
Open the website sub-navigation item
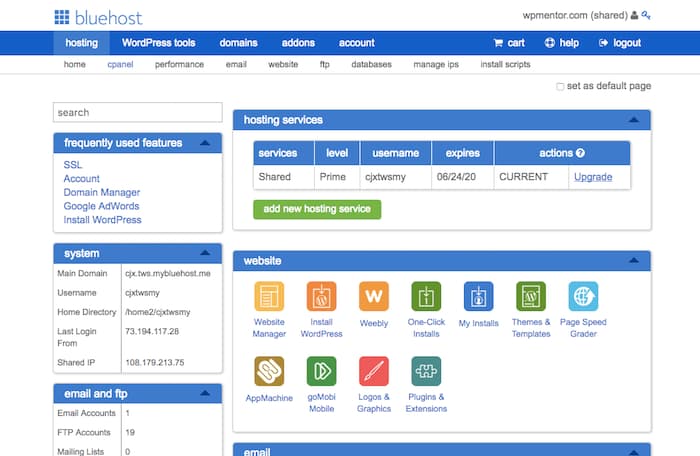pyautogui.click(x=283, y=64)
